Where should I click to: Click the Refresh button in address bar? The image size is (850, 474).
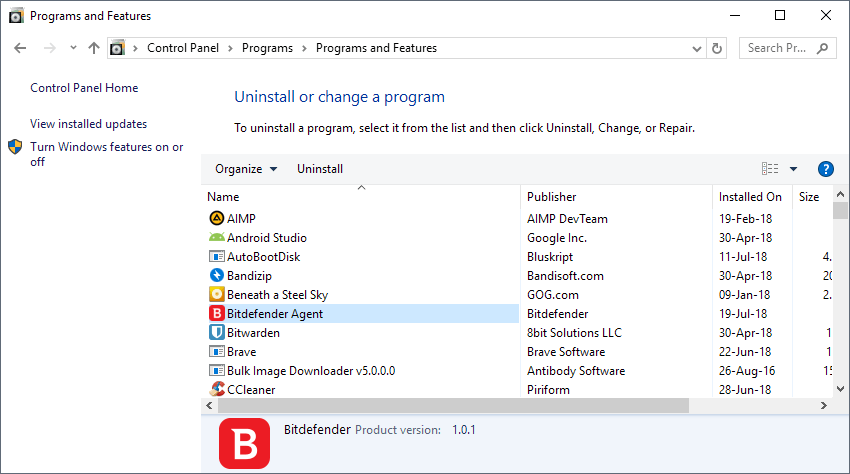coord(717,48)
